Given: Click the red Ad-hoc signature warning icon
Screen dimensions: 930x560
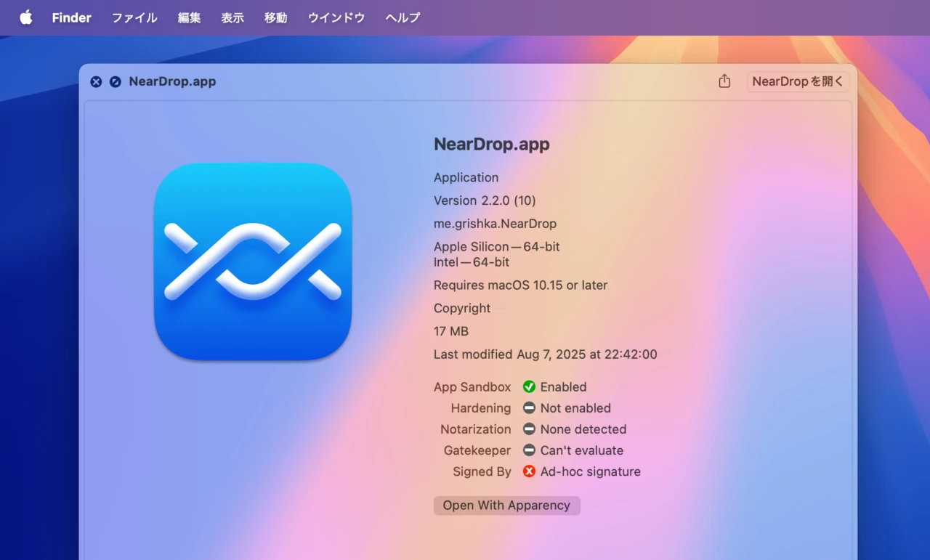Looking at the screenshot, I should pos(529,471).
